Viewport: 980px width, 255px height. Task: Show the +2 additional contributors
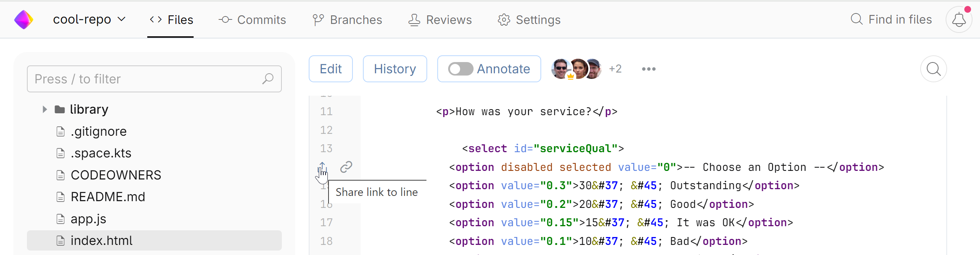(615, 69)
